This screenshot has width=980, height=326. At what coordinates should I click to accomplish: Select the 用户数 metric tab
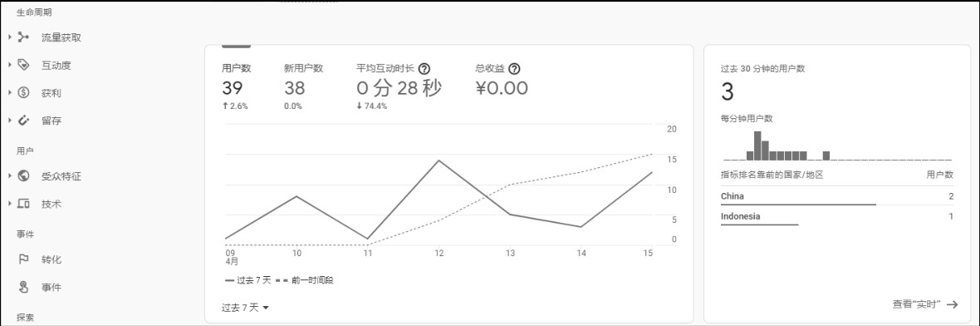tap(236, 87)
